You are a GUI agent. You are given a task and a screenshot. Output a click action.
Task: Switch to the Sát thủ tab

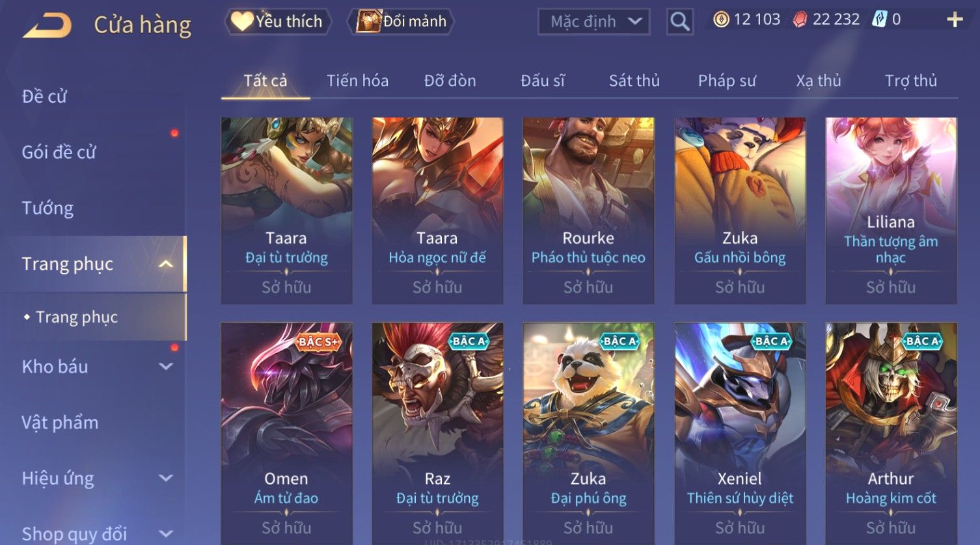(634, 81)
